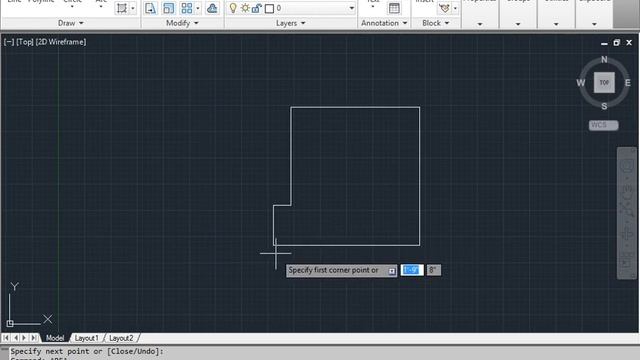Screen dimensions: 640x360
Task: Expand the collapsed panel right of Block
Action: click(480, 24)
